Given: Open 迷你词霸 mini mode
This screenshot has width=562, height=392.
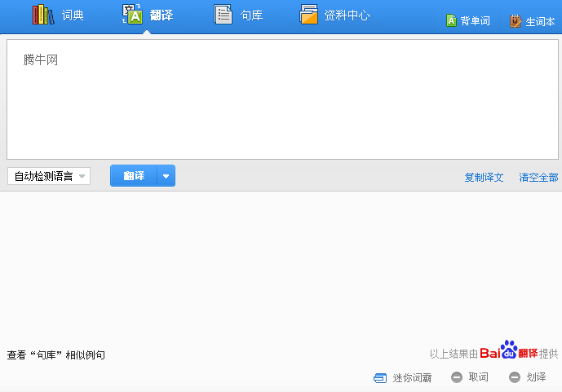Looking at the screenshot, I should [x=402, y=377].
